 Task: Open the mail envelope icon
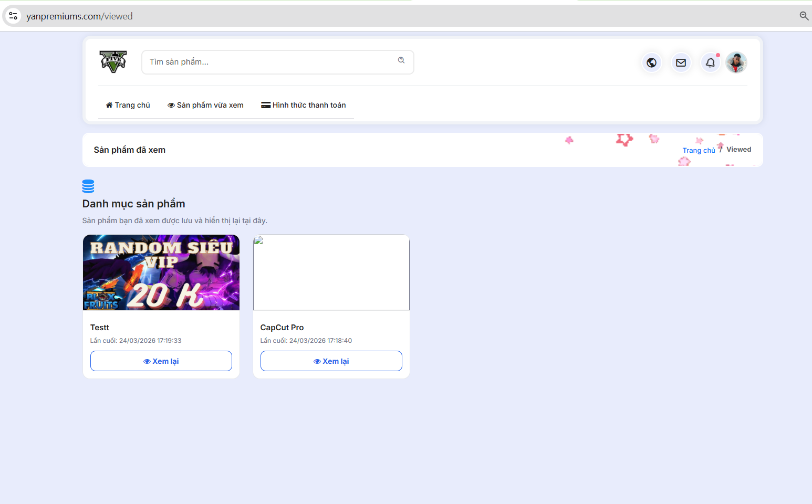[681, 62]
